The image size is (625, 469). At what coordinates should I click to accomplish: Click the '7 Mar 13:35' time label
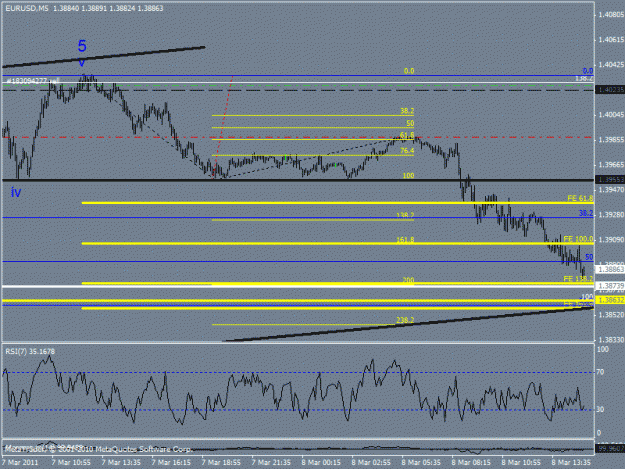(121, 463)
